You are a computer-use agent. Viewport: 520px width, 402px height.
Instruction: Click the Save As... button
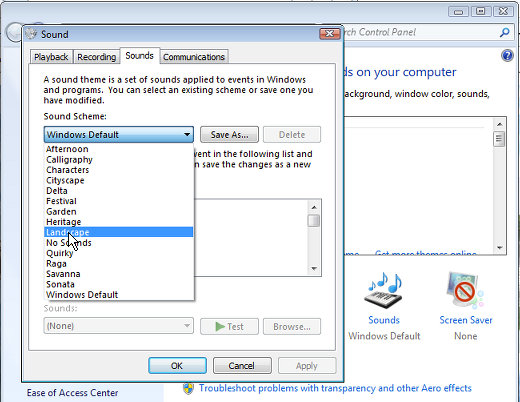point(229,135)
